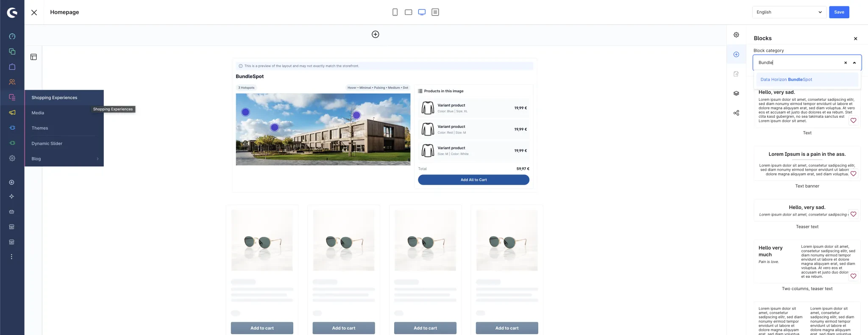
Task: Select the variant product Color: Blue, Size: XL
Action: click(x=473, y=108)
